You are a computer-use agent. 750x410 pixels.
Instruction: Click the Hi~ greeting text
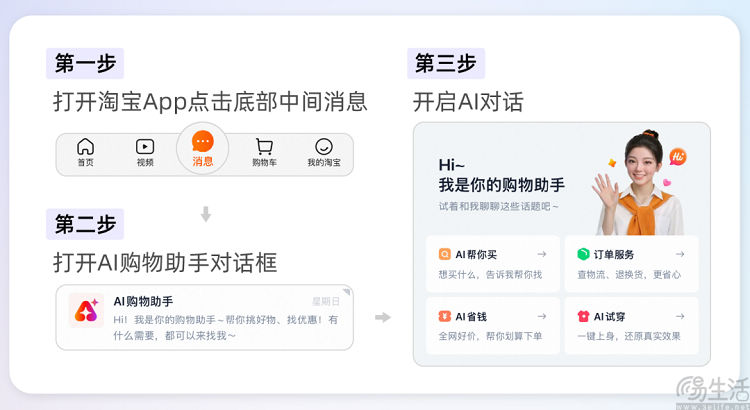(452, 165)
